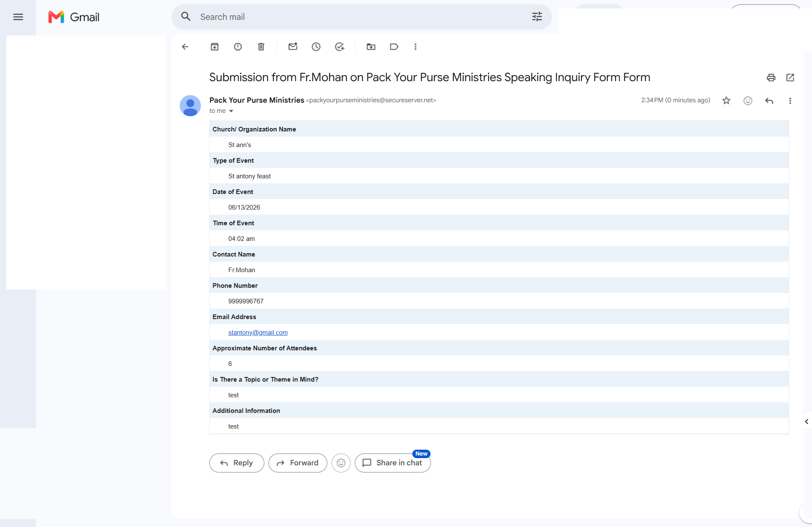Click Share in chat button
The image size is (812, 527).
coord(392,463)
